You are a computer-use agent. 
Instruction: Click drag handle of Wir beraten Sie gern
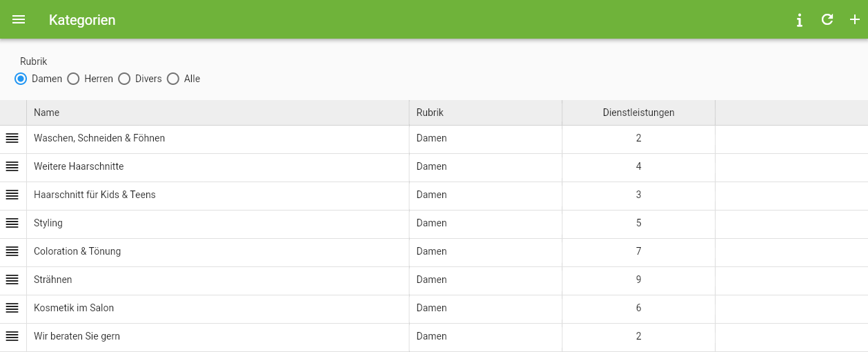coord(12,336)
